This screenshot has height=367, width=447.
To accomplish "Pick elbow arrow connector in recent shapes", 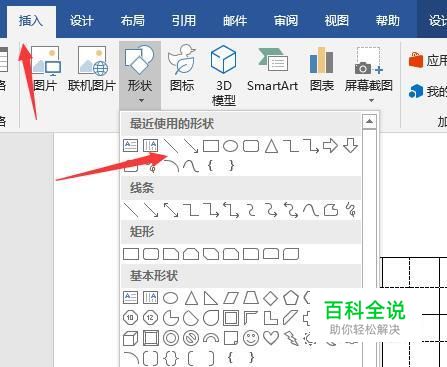I will (x=311, y=146).
